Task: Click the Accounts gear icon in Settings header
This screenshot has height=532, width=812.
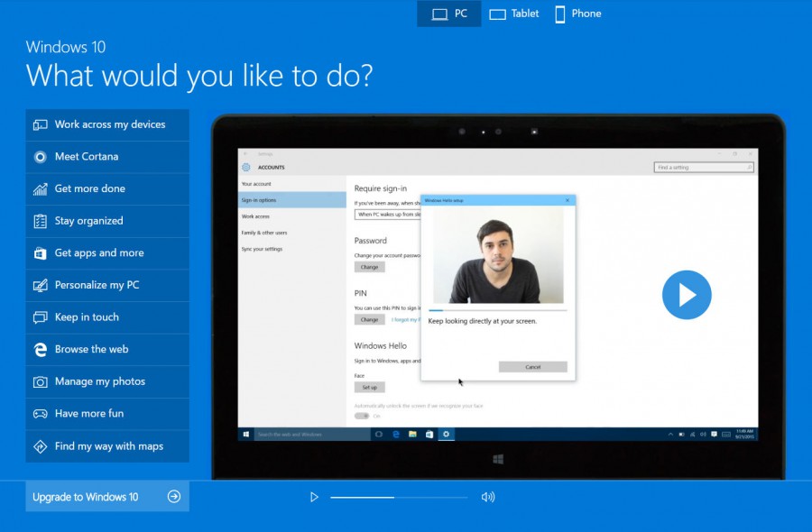Action: (x=246, y=167)
